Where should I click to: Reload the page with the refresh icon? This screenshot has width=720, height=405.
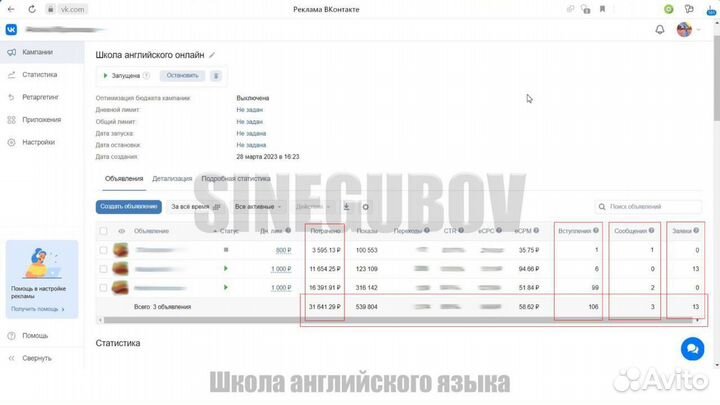click(32, 9)
